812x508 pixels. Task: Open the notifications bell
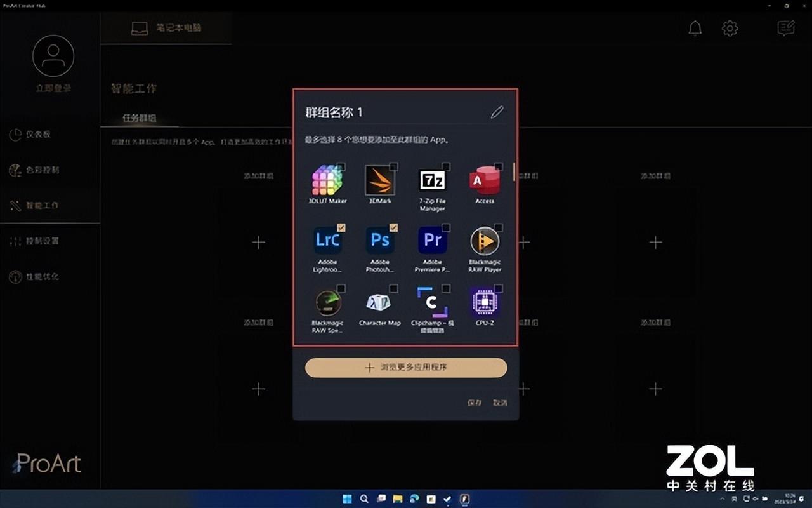tap(695, 28)
